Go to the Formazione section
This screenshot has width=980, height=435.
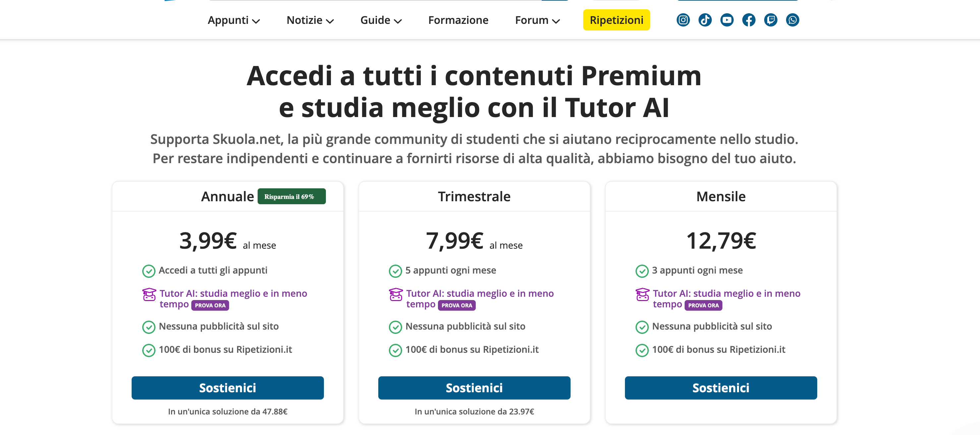[458, 20]
